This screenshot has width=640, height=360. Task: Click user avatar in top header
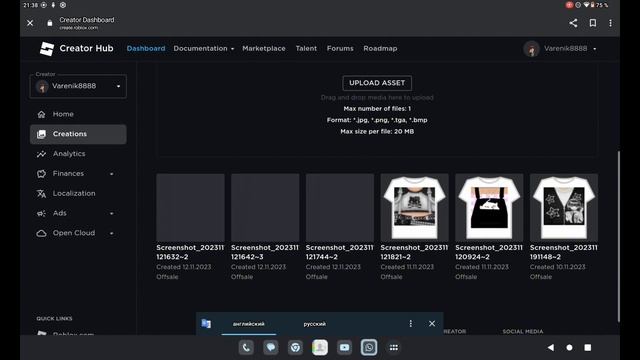pos(531,49)
